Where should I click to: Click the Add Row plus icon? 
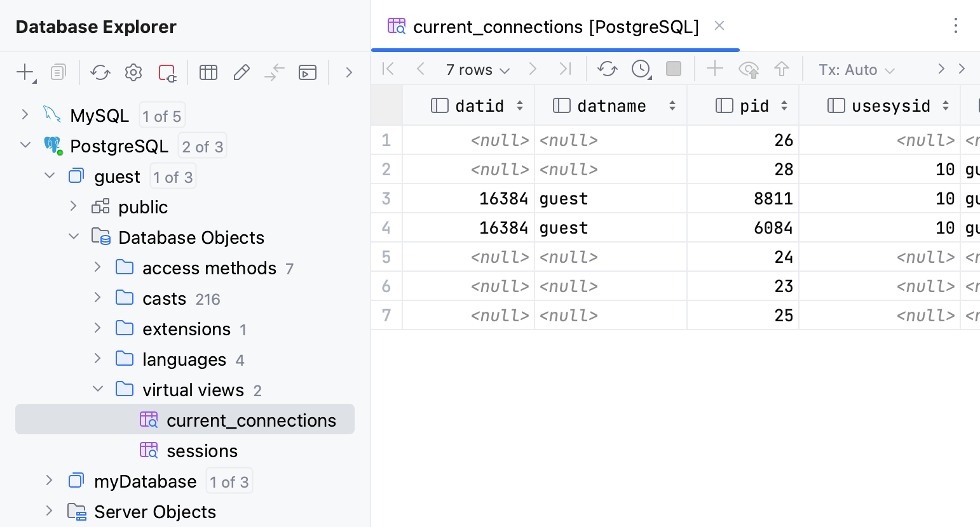[715, 69]
